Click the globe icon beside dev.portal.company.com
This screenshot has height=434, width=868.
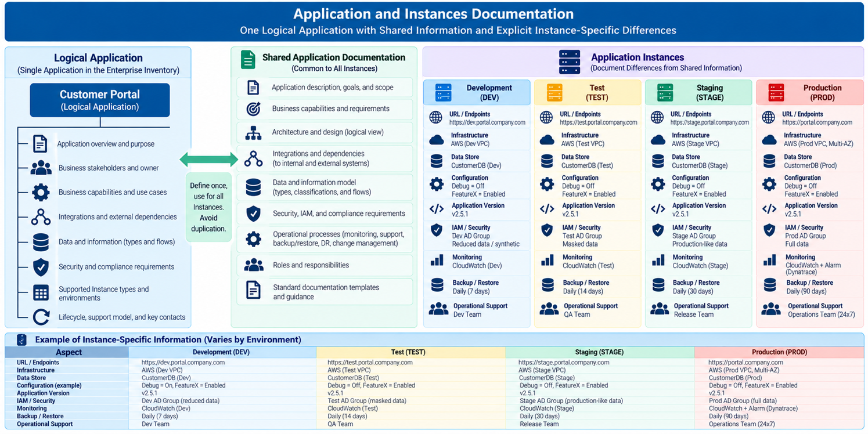(x=436, y=117)
